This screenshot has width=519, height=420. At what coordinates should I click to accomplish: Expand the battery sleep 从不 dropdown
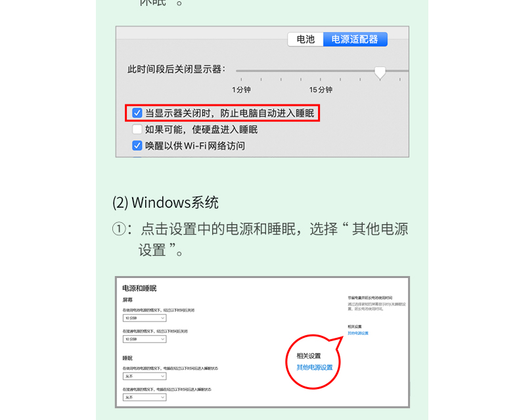click(x=145, y=376)
